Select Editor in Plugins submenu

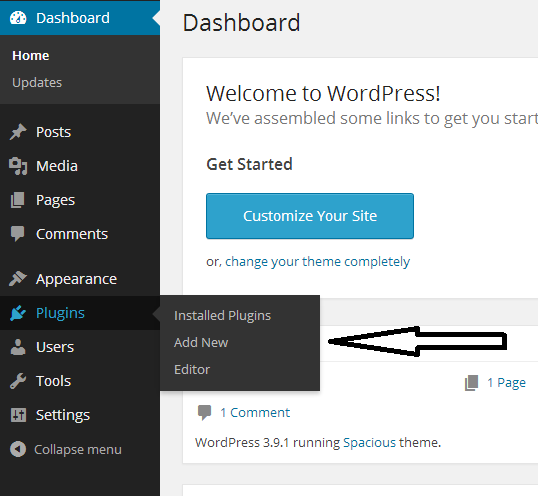point(192,369)
